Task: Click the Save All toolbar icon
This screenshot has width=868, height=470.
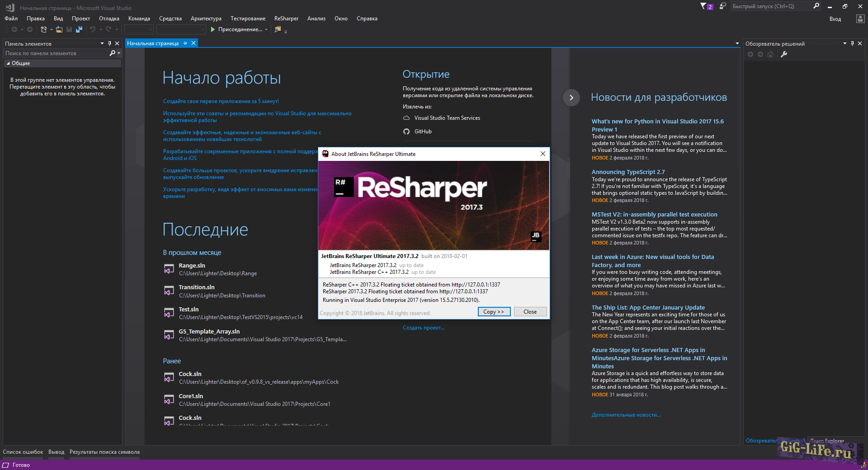Action: 79,29
